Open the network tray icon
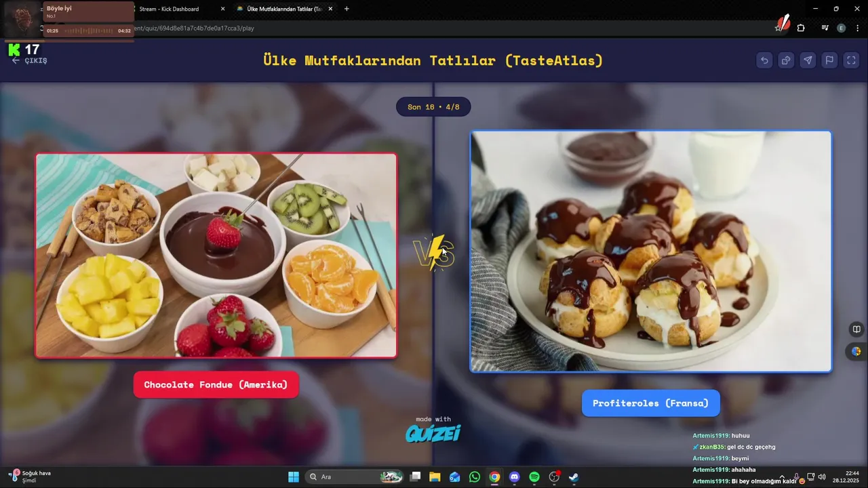 click(x=810, y=477)
